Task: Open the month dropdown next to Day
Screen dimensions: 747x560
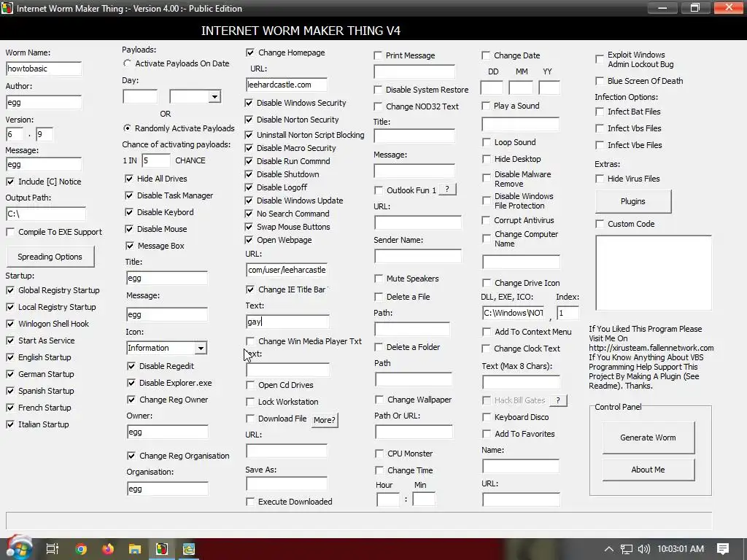Action: (215, 97)
